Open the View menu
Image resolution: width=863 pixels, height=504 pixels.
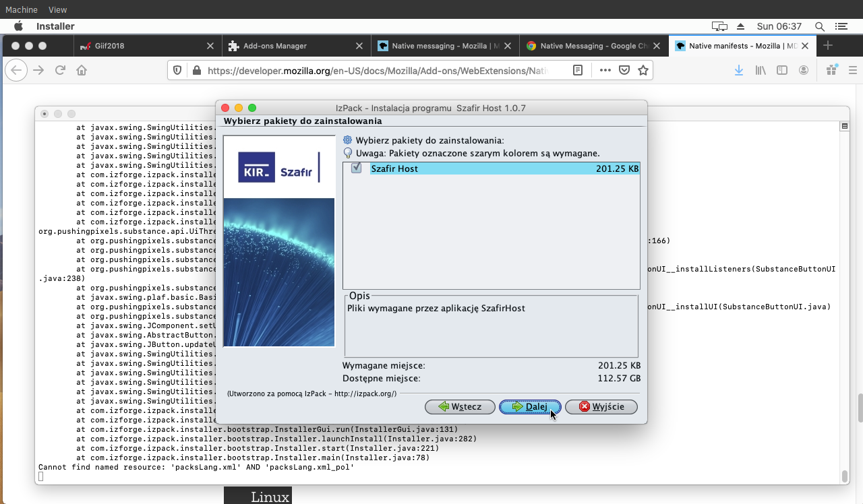tap(58, 9)
